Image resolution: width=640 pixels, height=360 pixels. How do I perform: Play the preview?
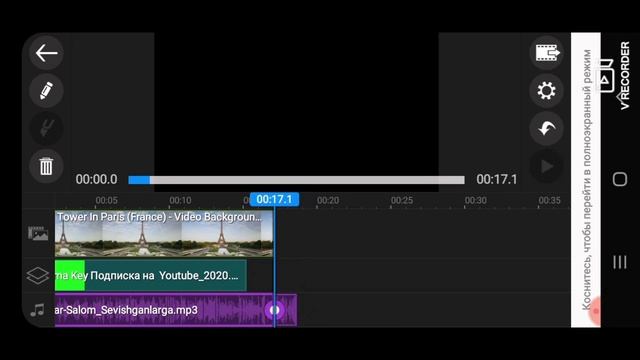547,166
